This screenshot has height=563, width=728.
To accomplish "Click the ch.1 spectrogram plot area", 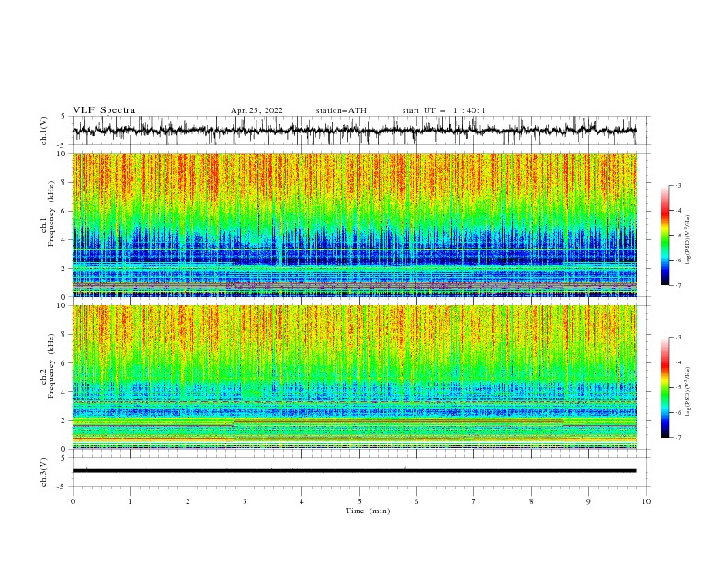I will 355,224.
